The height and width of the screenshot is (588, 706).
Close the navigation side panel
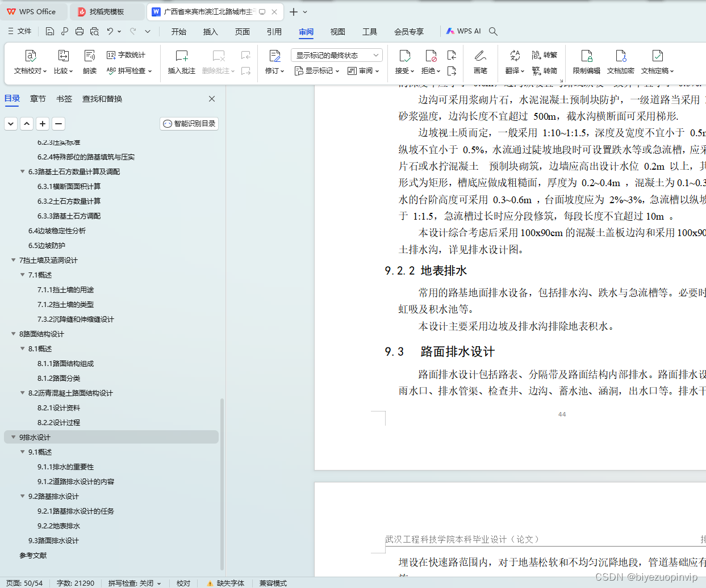(x=212, y=99)
